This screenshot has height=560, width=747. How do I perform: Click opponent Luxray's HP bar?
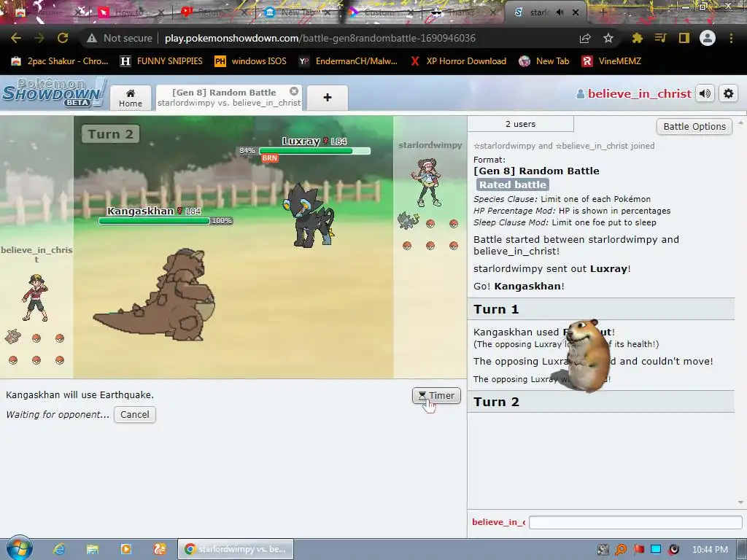pyautogui.click(x=314, y=151)
